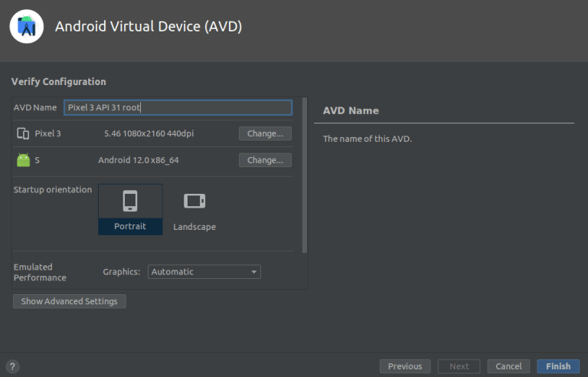Click the Graphics dropdown arrow
This screenshot has height=377, width=588.
pos(254,272)
